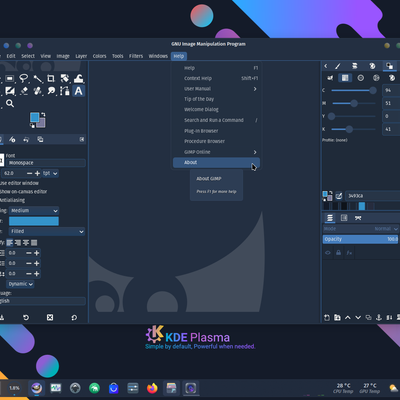Toggle the layer lock icon
Screen dimensions: 400x400
[x=338, y=253]
